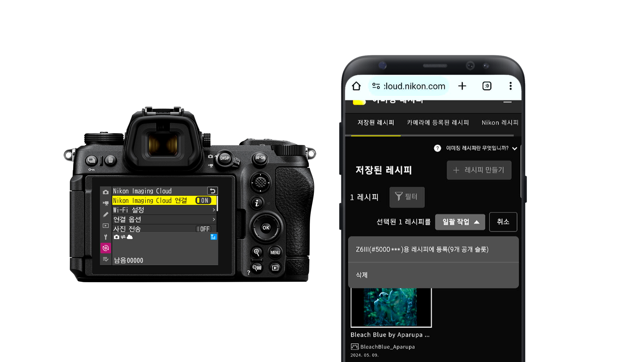Image resolution: width=644 pixels, height=362 pixels.
Task: Select the custom settings pencil icon
Action: [106, 215]
